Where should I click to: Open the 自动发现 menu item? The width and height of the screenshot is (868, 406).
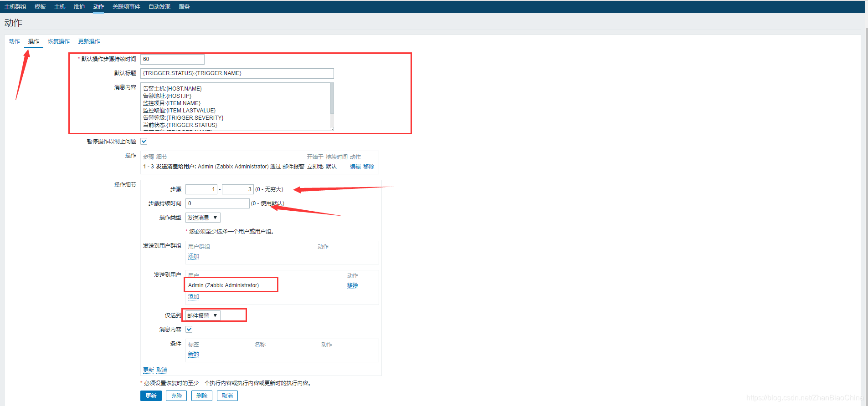159,7
